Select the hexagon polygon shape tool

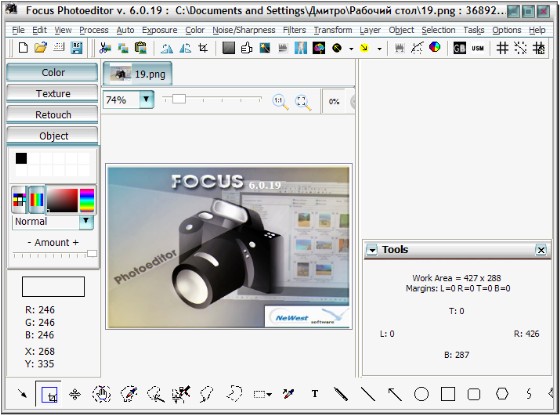pyautogui.click(x=502, y=394)
